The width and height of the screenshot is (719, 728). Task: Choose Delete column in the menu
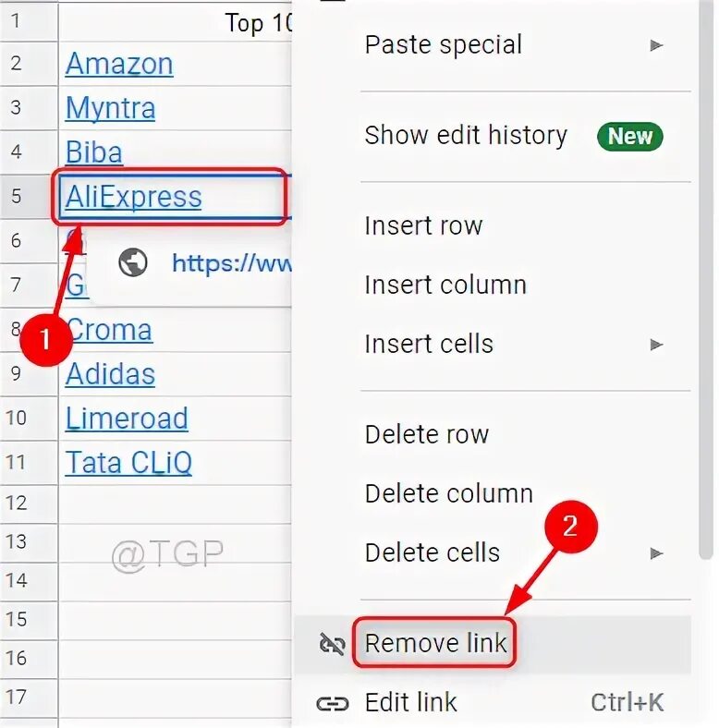[x=493, y=494]
